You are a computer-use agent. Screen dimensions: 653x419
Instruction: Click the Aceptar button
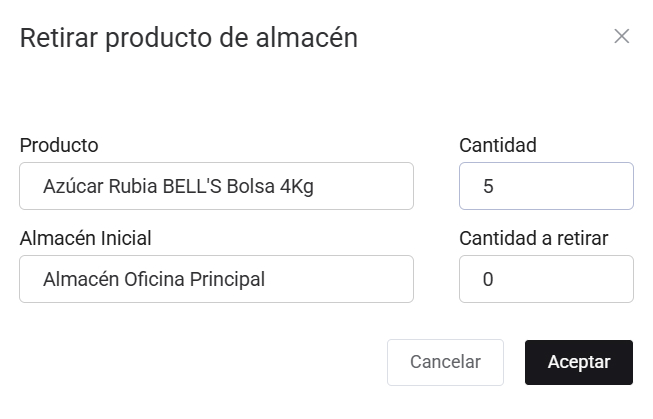point(578,362)
